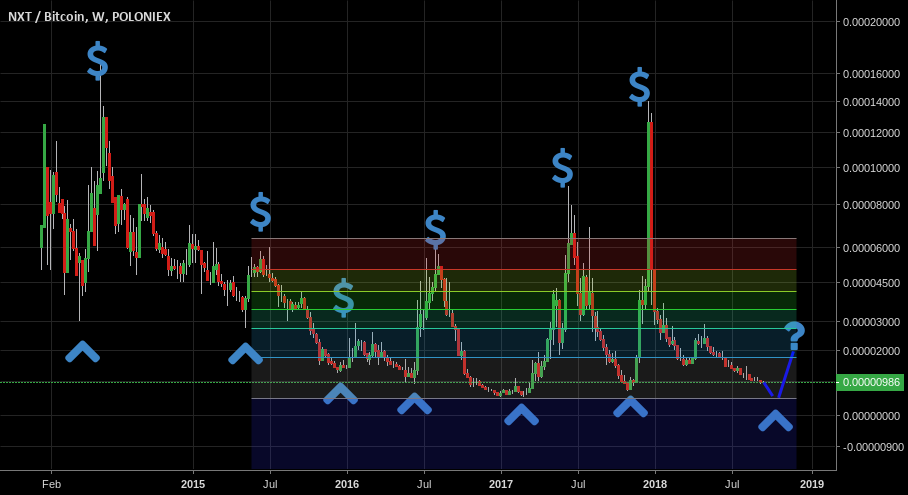The width and height of the screenshot is (908, 495).
Task: Click the 2016 label on time axis
Action: [x=347, y=483]
